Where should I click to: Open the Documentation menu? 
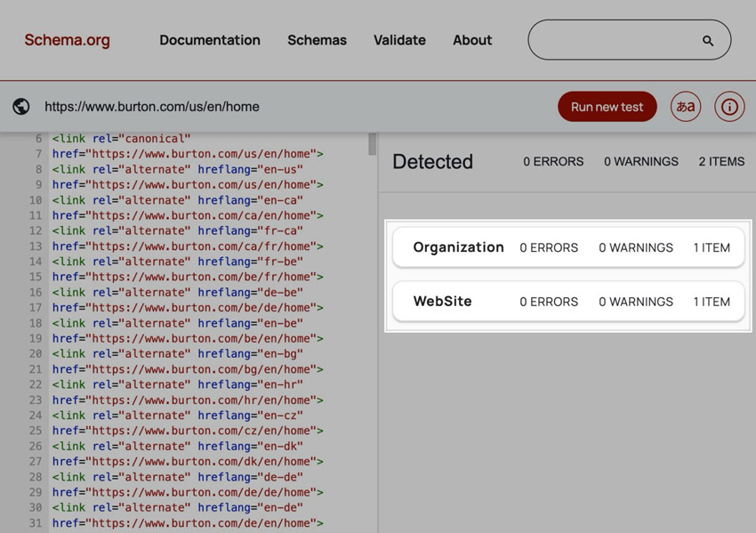[210, 40]
